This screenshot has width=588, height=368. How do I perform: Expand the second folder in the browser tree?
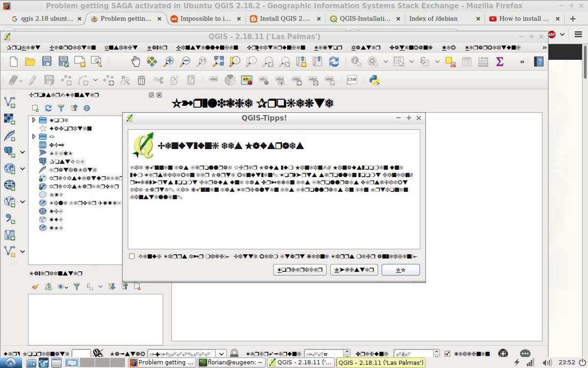click(34, 136)
